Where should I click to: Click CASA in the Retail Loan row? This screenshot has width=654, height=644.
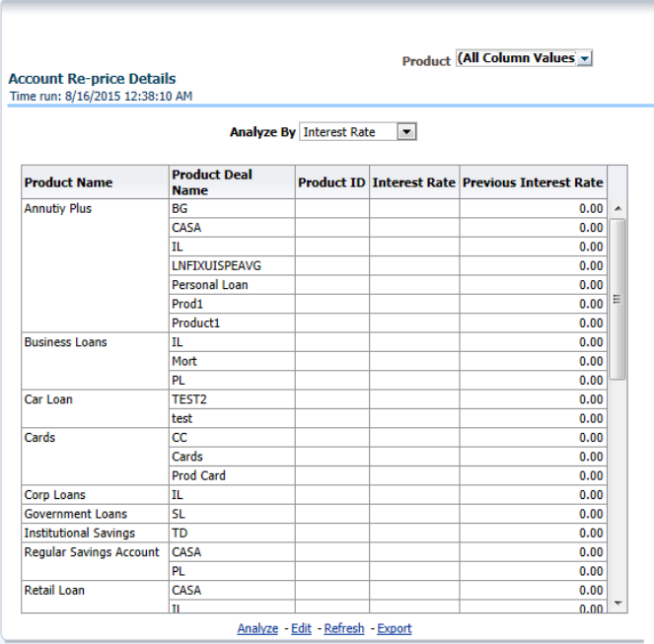pyautogui.click(x=232, y=590)
